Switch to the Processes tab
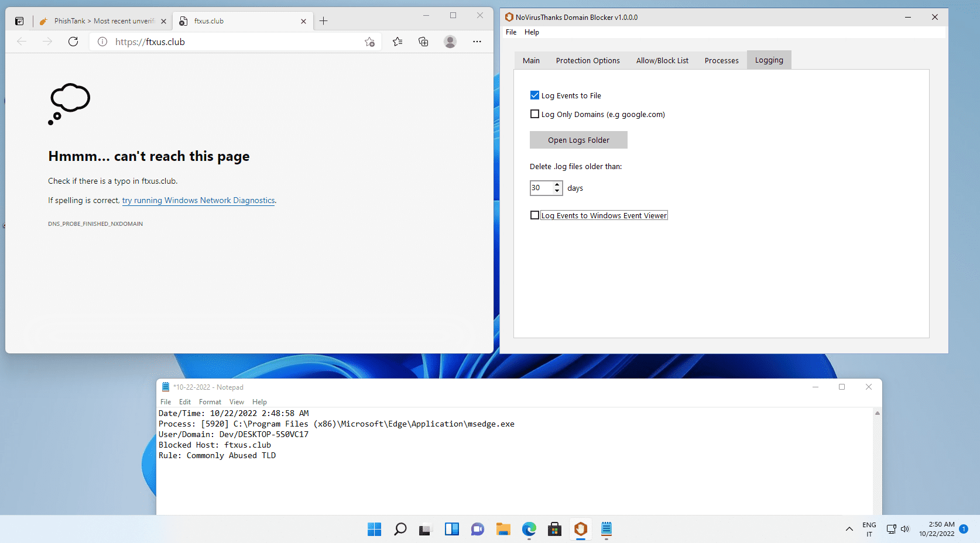The height and width of the screenshot is (543, 980). (x=721, y=60)
